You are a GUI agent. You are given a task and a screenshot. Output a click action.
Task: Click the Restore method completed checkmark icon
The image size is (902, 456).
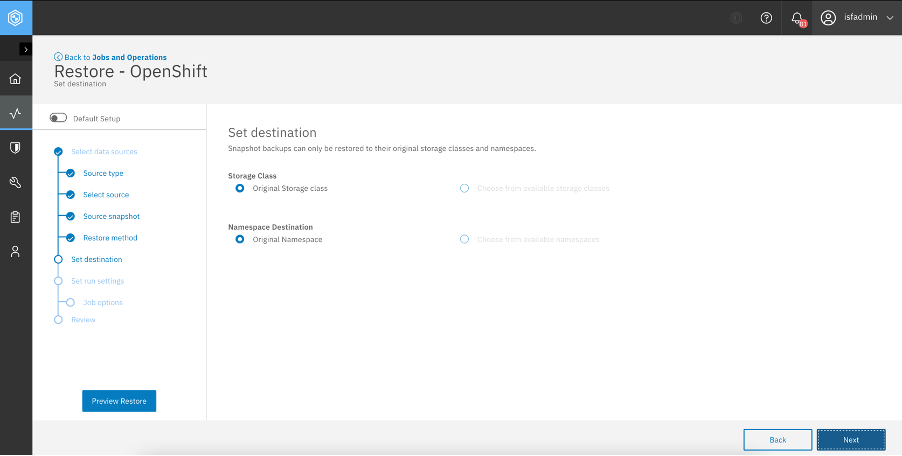(70, 238)
